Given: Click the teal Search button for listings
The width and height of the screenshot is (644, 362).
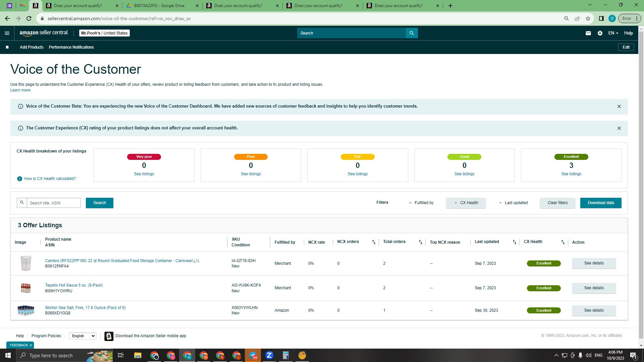Looking at the screenshot, I should [x=100, y=203].
